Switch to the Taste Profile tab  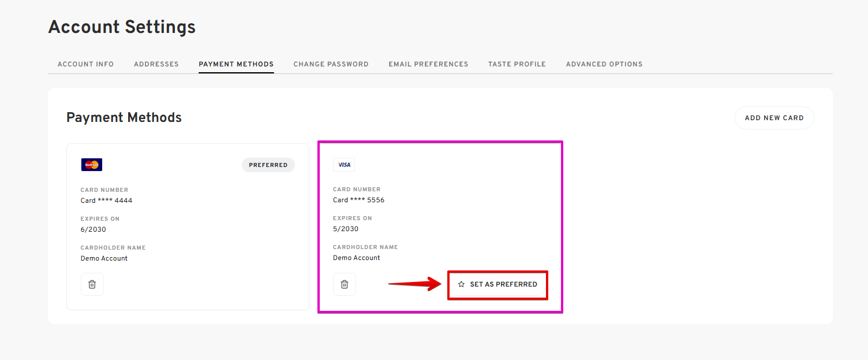click(x=517, y=64)
